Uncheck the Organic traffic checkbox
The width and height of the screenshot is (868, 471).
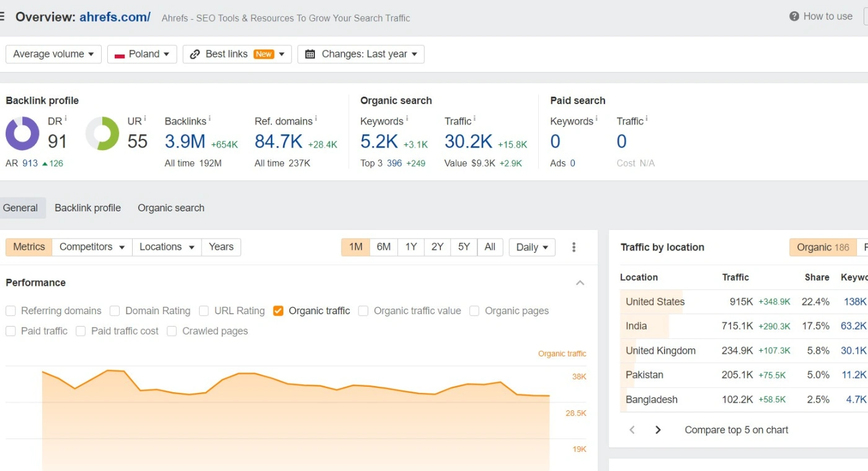(x=278, y=311)
